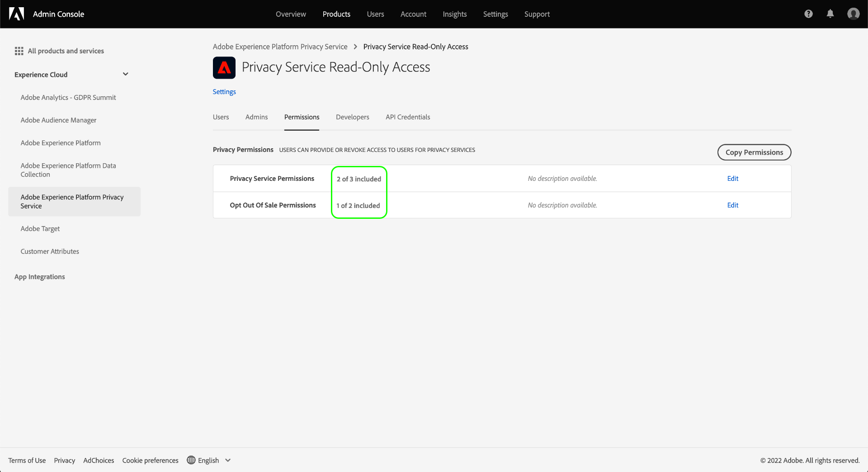Click the Opt Out Of Sale Permissions label

pos(273,205)
